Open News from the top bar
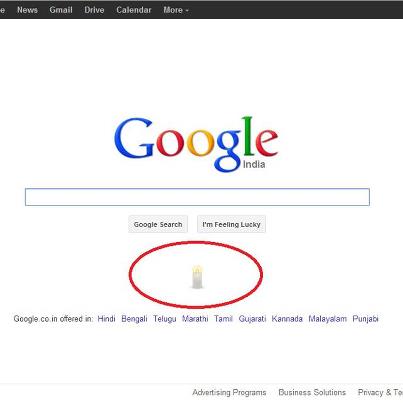This screenshot has height=403, width=403. [x=27, y=10]
